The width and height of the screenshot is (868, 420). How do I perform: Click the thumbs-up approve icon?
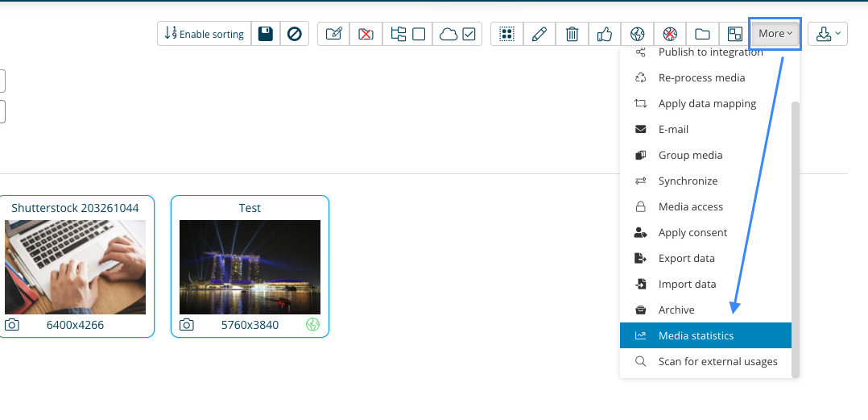pyautogui.click(x=605, y=34)
